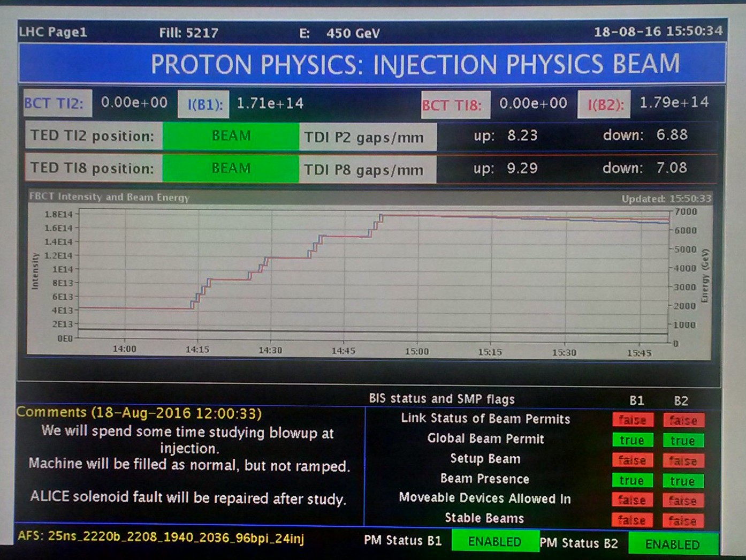Select the comment about the ALICE solenoid fault
The height and width of the screenshot is (560, 746).
[188, 497]
